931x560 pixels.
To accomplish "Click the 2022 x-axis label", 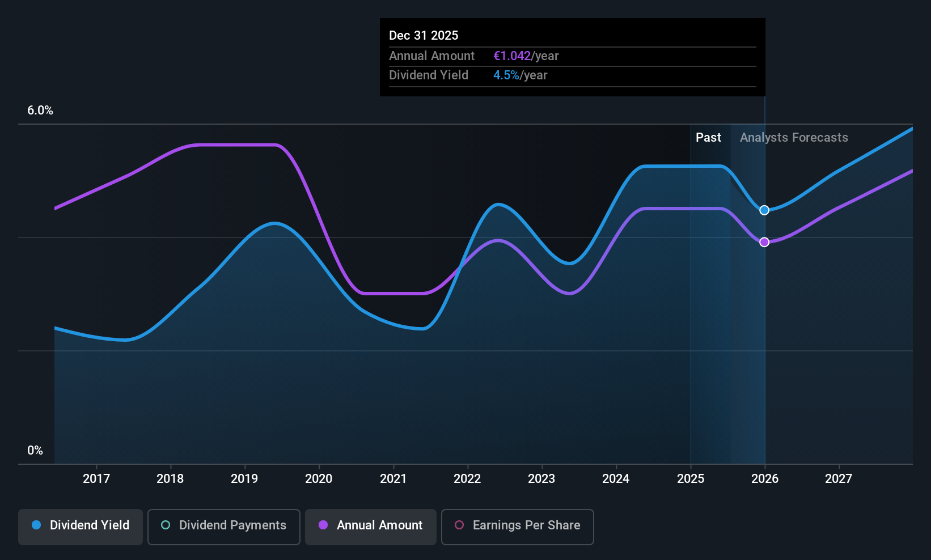I will click(467, 478).
